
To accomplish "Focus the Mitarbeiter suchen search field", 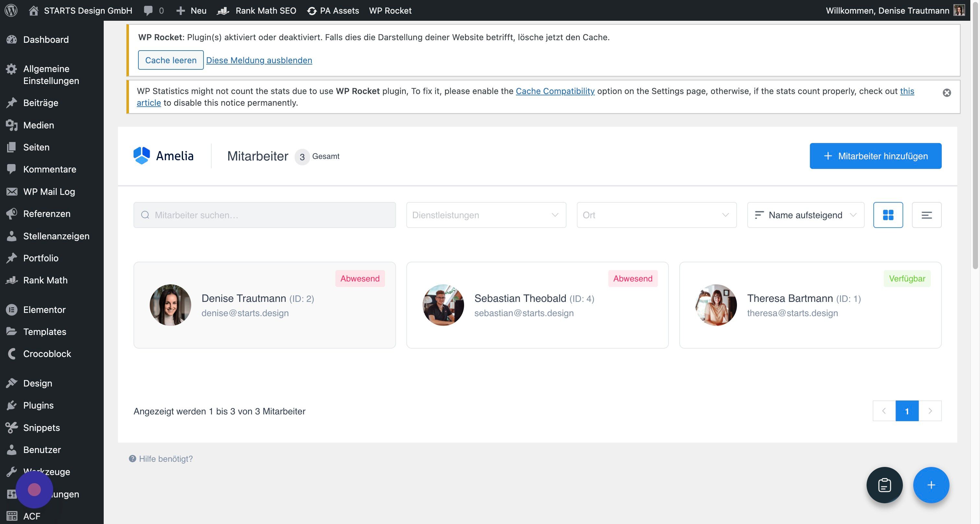I will click(264, 215).
